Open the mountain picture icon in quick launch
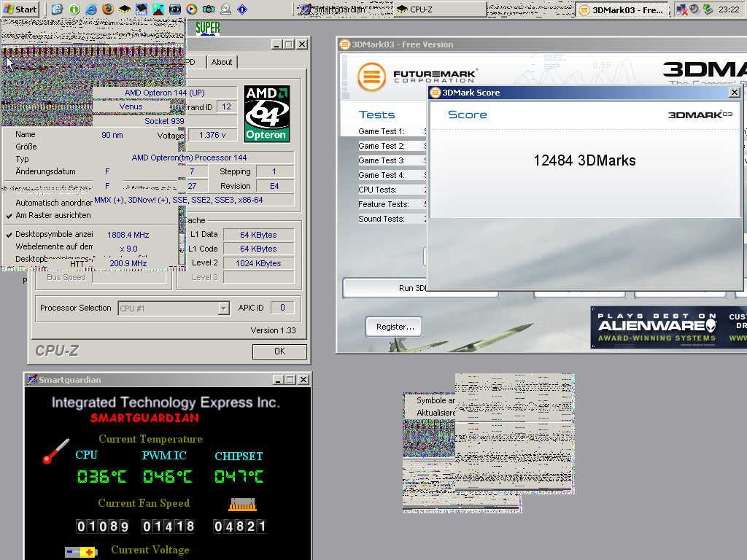The height and width of the screenshot is (560, 747). (158, 9)
